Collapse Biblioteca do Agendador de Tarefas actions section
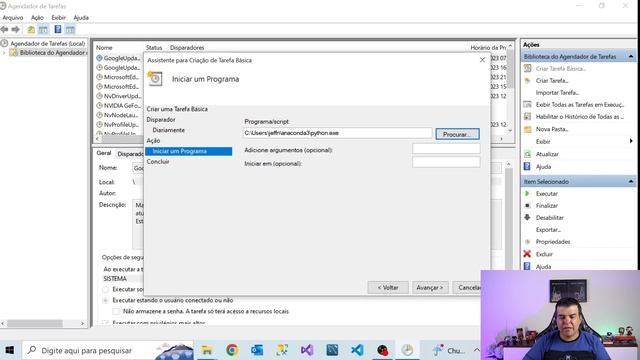The width and height of the screenshot is (640, 360). tap(631, 56)
